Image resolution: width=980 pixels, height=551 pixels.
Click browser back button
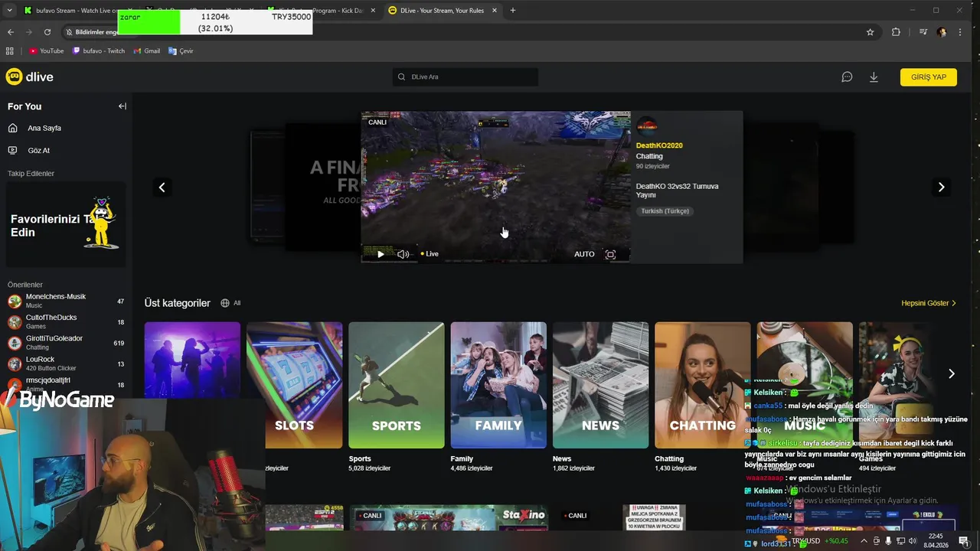click(11, 32)
